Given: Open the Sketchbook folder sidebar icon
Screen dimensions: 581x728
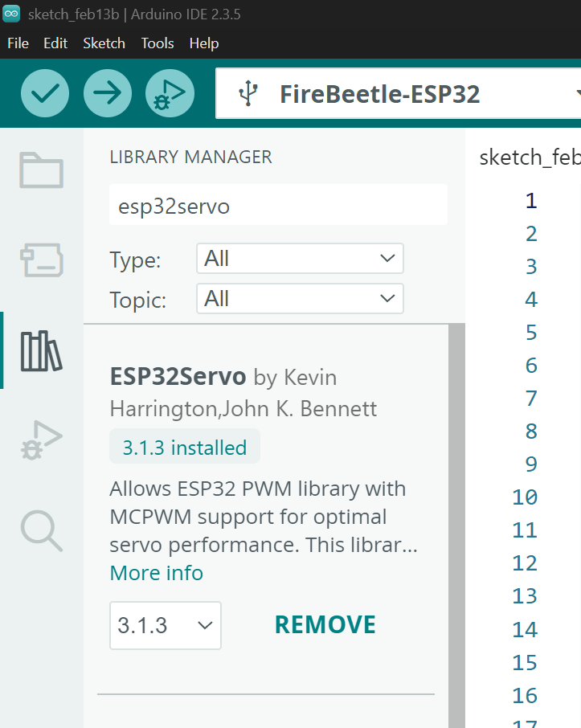Looking at the screenshot, I should pyautogui.click(x=41, y=170).
